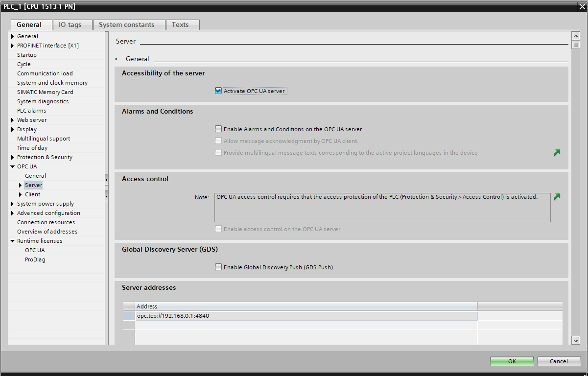
Task: Click the left collapse arrow on splitter
Action: pyautogui.click(x=106, y=180)
